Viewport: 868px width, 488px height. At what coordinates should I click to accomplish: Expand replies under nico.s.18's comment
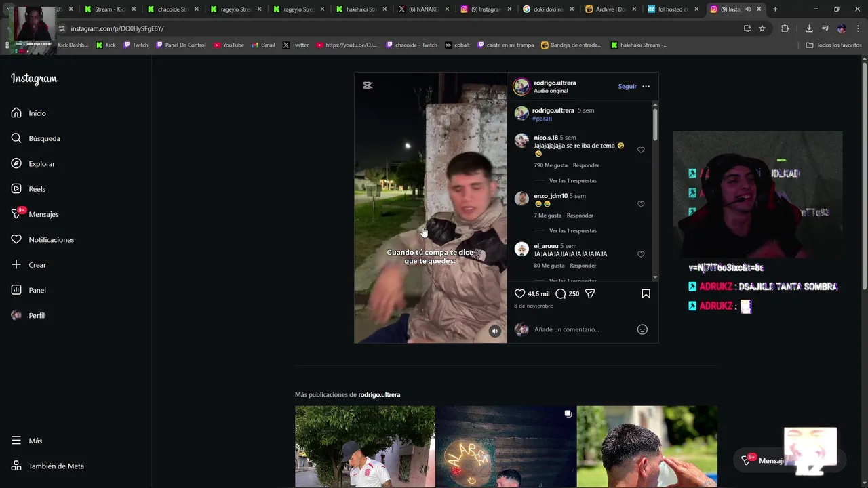point(572,181)
